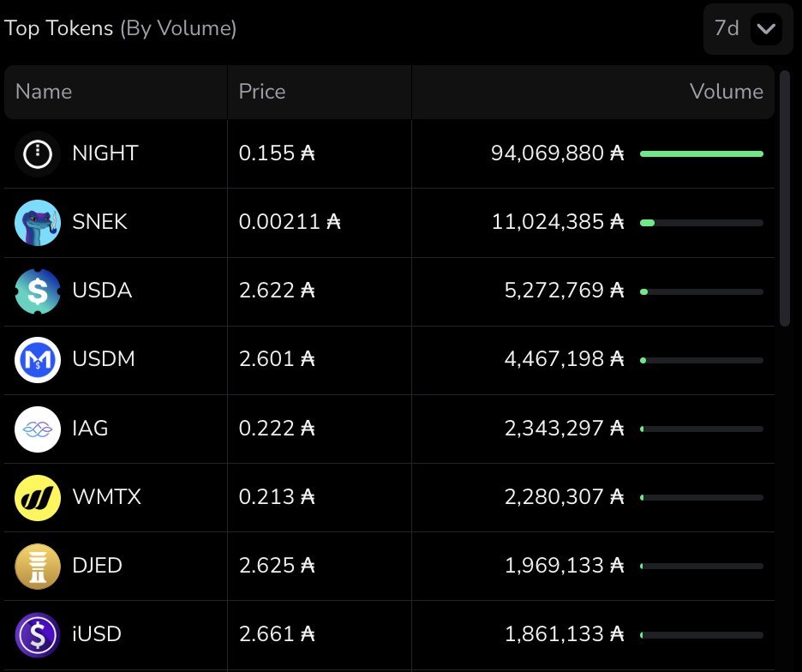Open the iUSD token name
Screen dimensions: 802x672
click(x=97, y=633)
